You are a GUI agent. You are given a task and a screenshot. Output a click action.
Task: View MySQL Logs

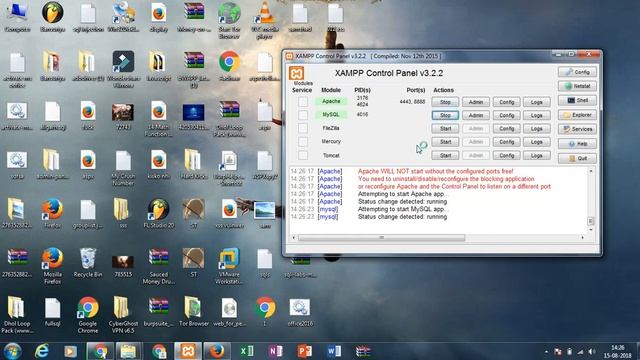536,116
